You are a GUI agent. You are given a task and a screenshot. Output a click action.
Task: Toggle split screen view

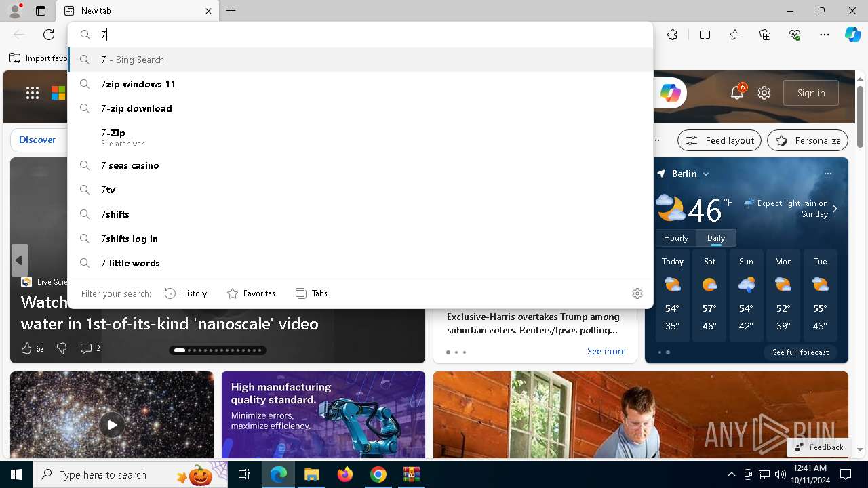click(705, 35)
